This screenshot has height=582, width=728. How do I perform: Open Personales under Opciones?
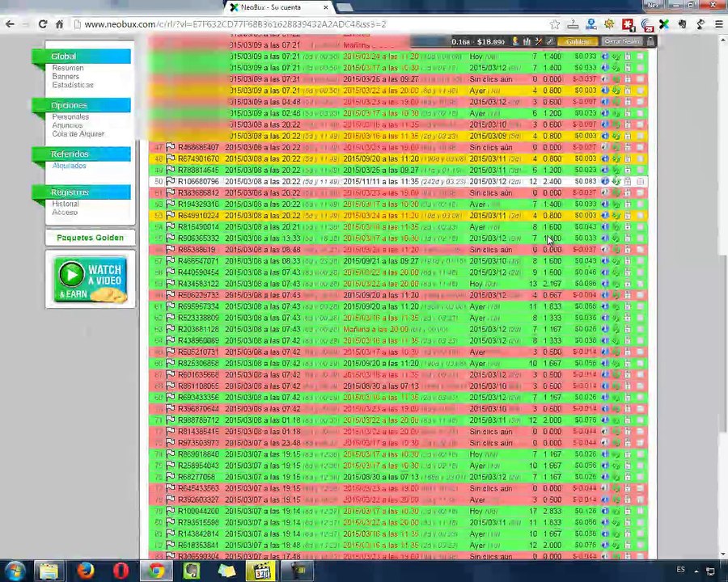pyautogui.click(x=70, y=117)
